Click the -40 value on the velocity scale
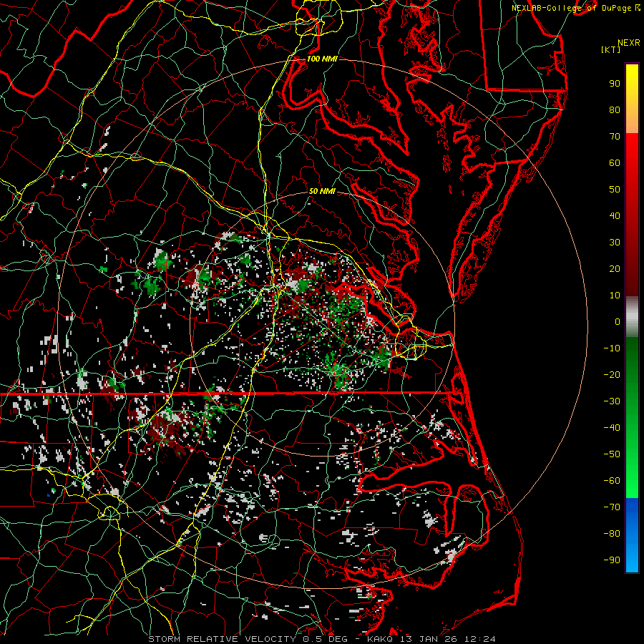Screen dimensions: 644x644 click(612, 428)
